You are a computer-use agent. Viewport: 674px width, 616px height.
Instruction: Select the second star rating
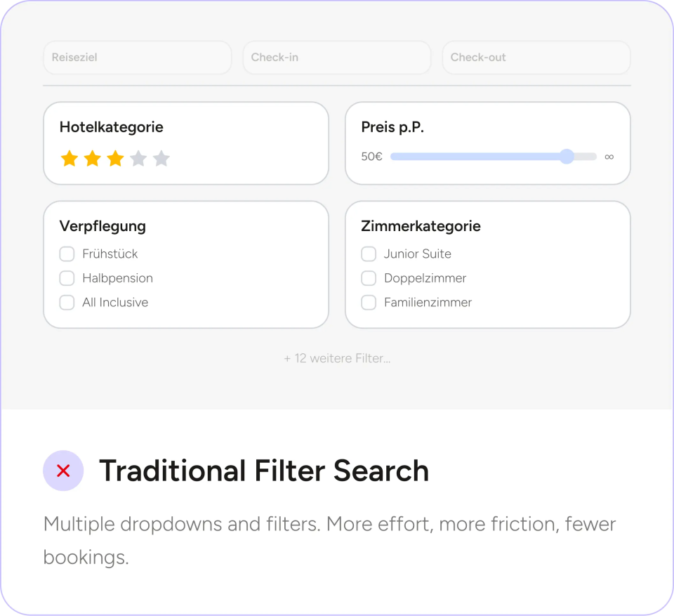92,159
